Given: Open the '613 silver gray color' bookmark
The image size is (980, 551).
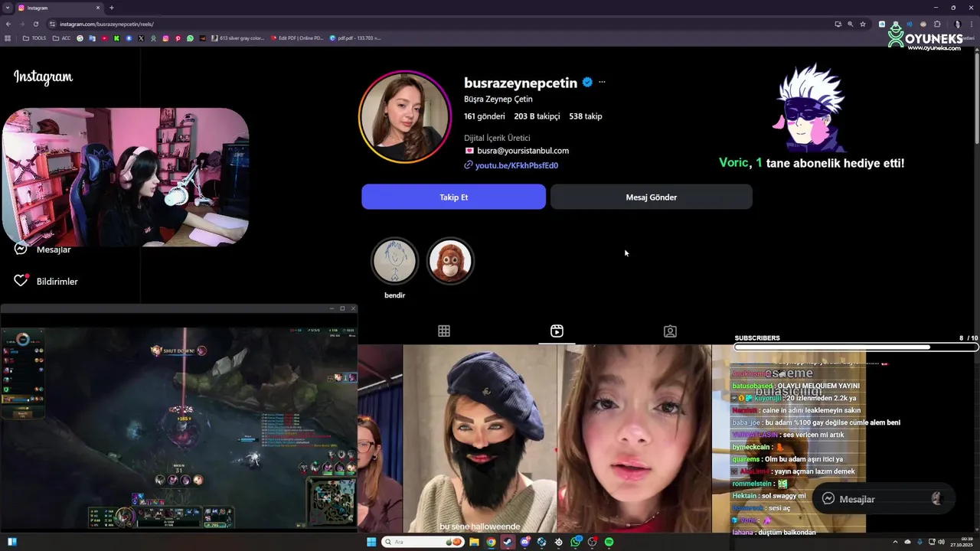Looking at the screenshot, I should pyautogui.click(x=238, y=37).
